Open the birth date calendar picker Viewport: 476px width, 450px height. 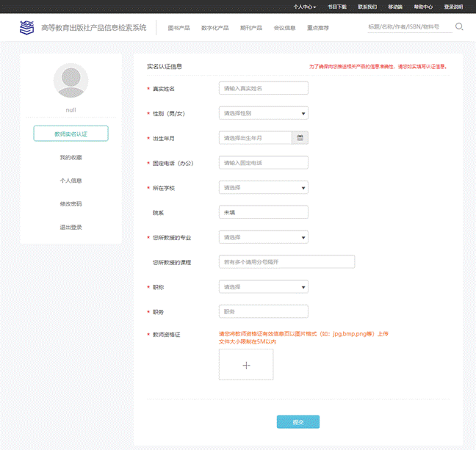click(x=300, y=137)
